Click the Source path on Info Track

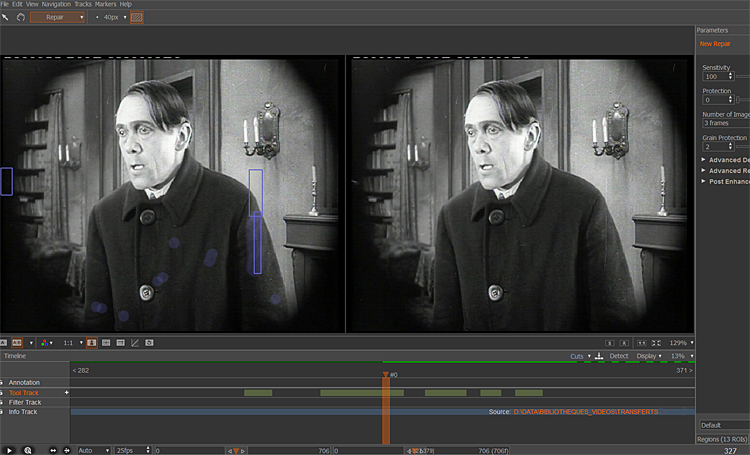click(585, 412)
